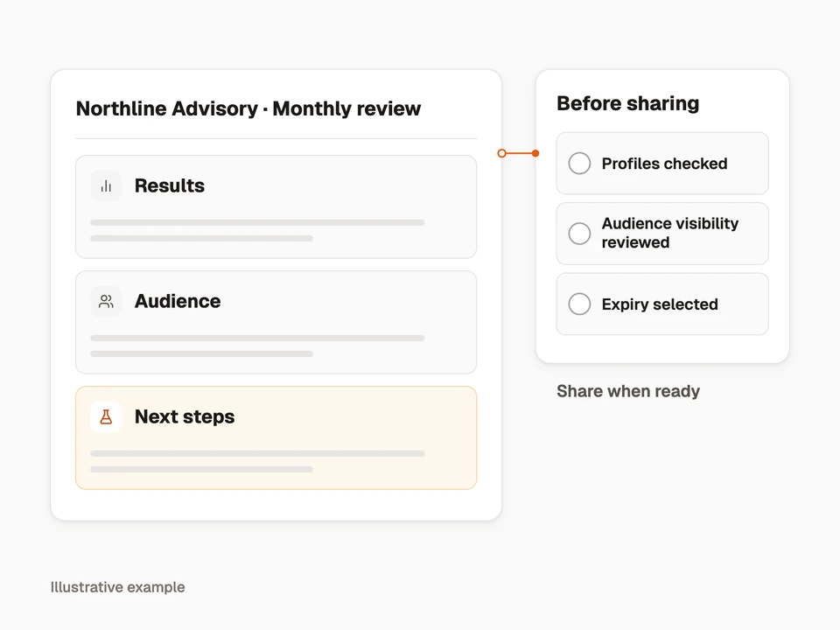The image size is (840, 630).
Task: Click the Northline Advisory Monthly review title
Action: click(248, 108)
